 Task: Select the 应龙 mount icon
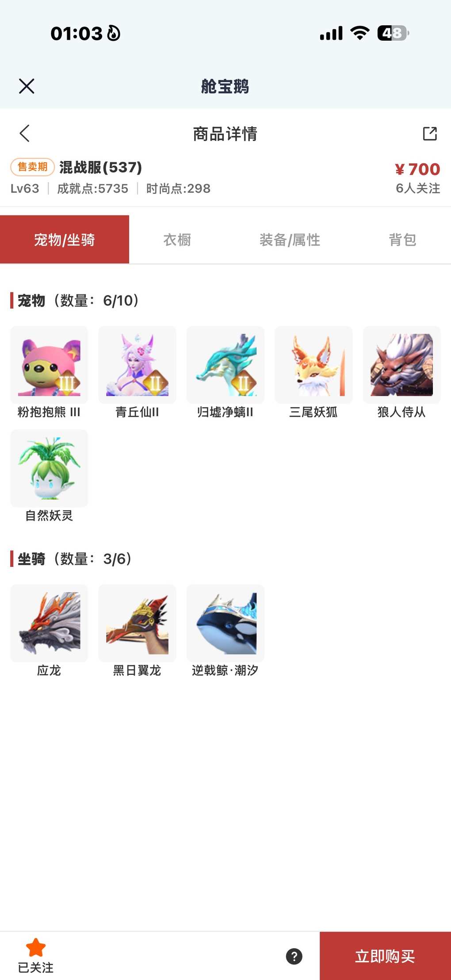[49, 623]
